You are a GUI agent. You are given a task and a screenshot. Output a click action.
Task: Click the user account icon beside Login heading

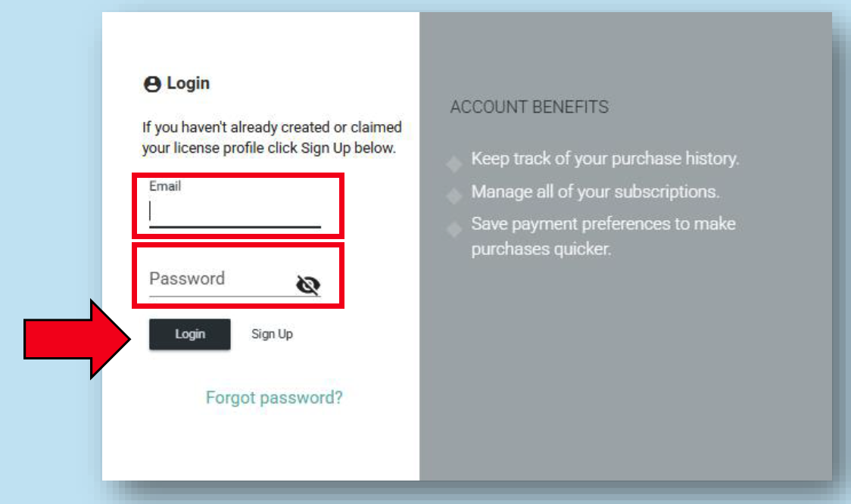coord(152,84)
